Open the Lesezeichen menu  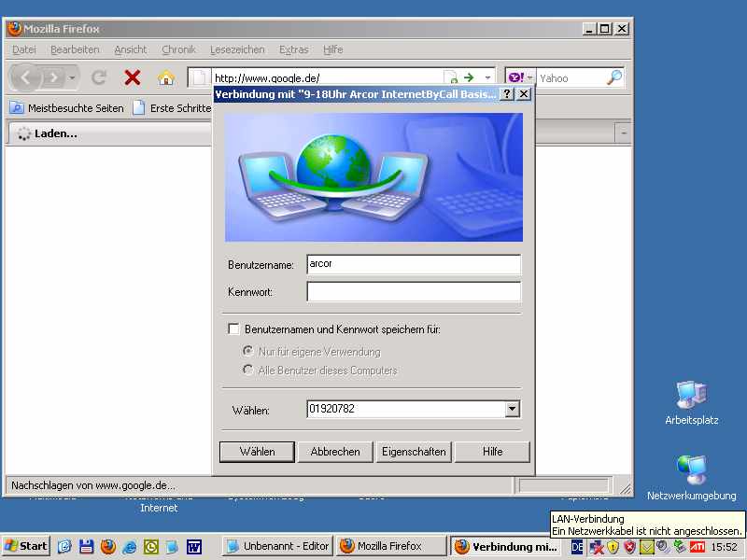[x=237, y=49]
